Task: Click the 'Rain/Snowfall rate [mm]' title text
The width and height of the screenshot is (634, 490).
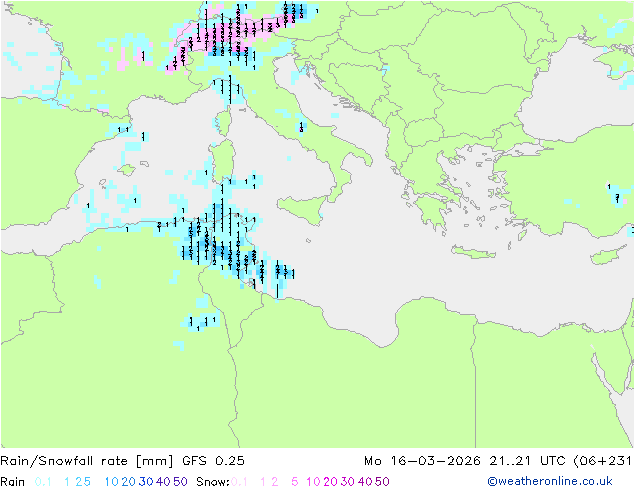Action: point(87,461)
